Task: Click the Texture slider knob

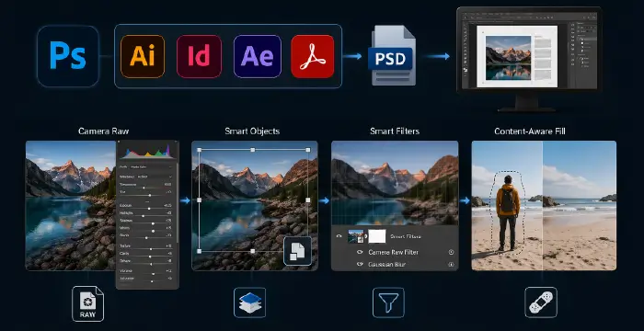Action: click(x=151, y=249)
